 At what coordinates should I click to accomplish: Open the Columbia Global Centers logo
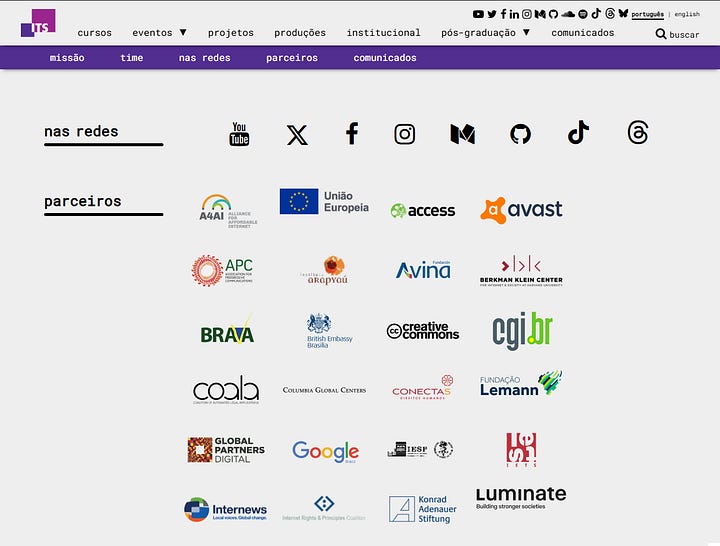[x=324, y=390]
